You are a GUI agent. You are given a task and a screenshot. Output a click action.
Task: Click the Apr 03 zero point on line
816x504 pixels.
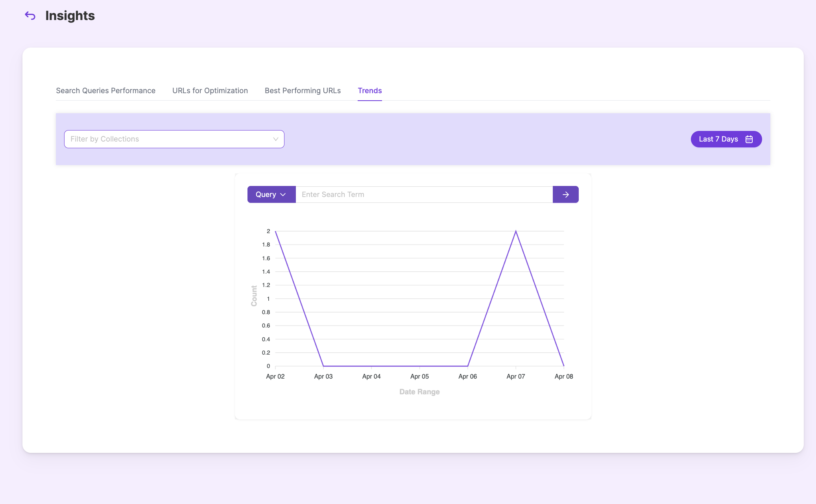pyautogui.click(x=323, y=366)
